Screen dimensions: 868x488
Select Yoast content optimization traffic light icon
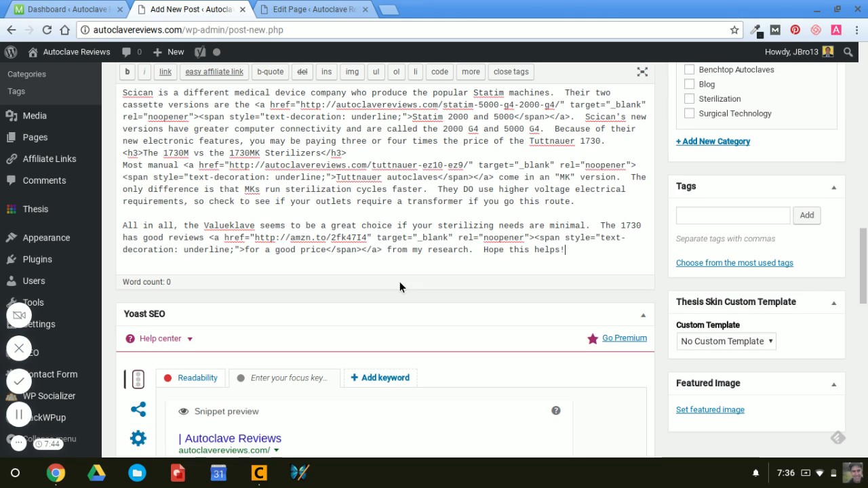[x=138, y=379]
